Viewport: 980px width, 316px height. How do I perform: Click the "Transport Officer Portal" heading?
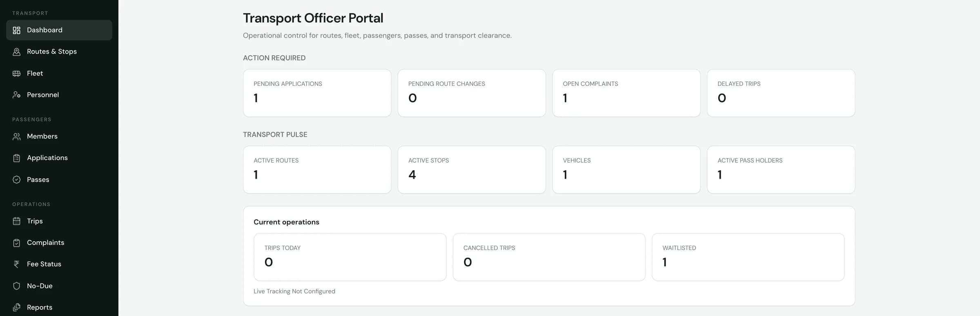313,18
